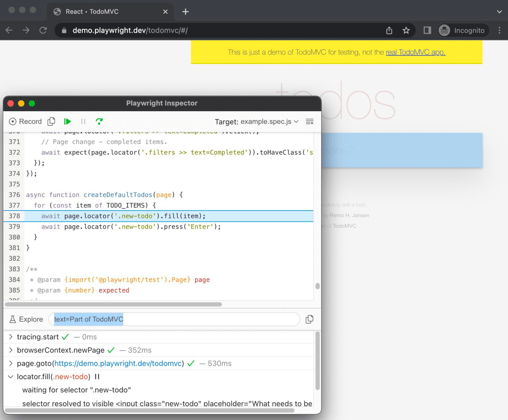This screenshot has width=508, height=420.
Task: Click highlighted code line 378
Action: coord(158,216)
